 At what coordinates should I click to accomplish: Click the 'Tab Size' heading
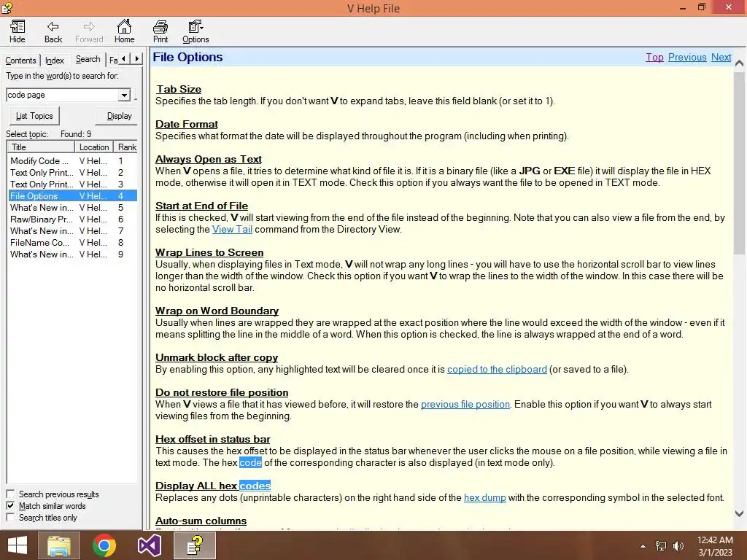179,89
